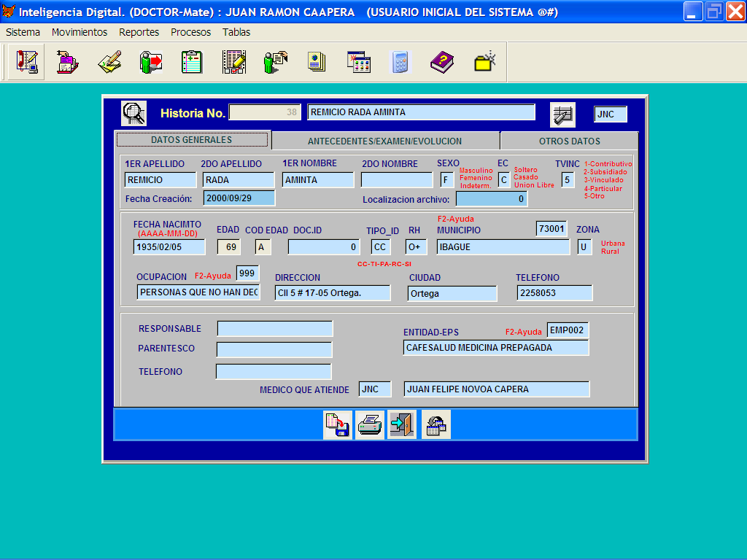Viewport: 747px width, 560px height.
Task: Select the DATOS GENERALES tab
Action: pyautogui.click(x=192, y=140)
